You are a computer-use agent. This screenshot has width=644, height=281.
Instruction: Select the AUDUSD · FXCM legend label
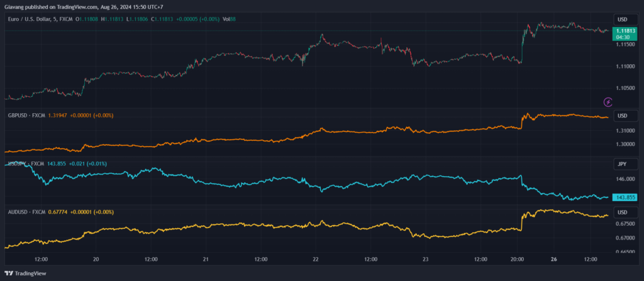[25, 212]
